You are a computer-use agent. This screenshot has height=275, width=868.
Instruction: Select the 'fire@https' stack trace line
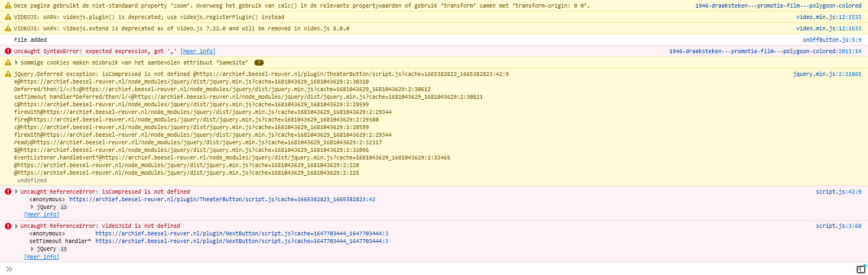click(x=196, y=120)
